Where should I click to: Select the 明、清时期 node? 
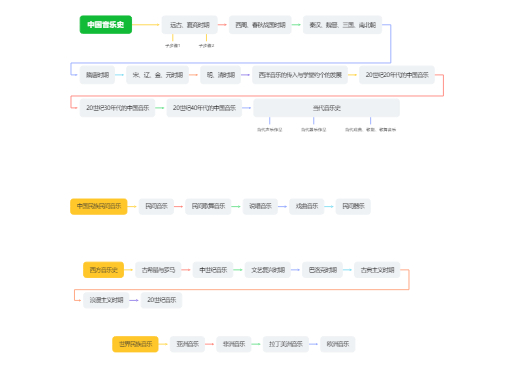220,75
